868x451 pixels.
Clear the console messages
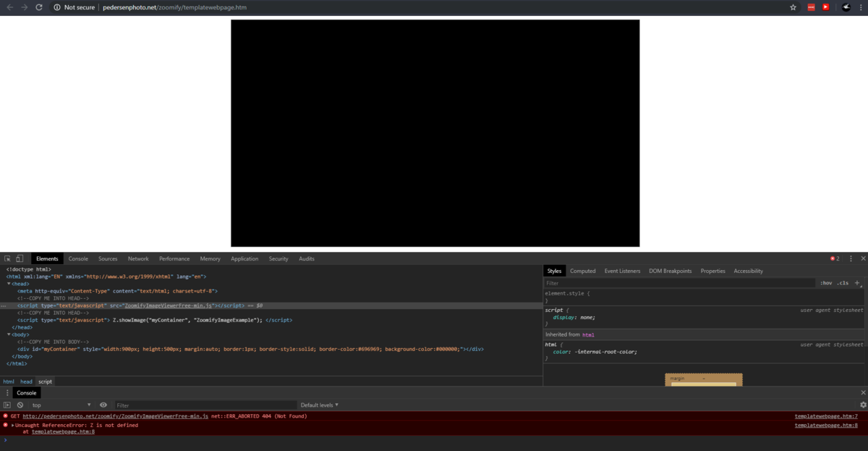point(20,405)
